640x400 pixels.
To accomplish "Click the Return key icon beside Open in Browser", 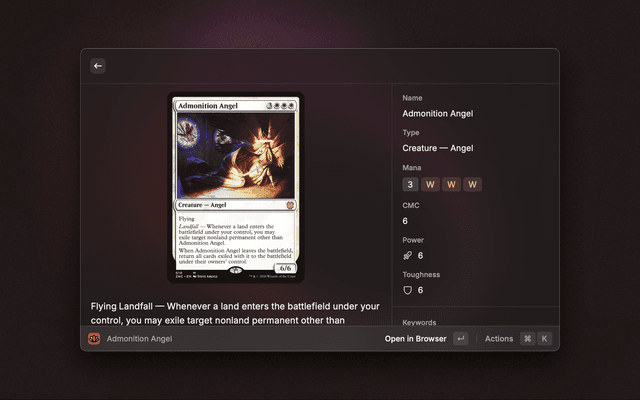I will tap(460, 339).
